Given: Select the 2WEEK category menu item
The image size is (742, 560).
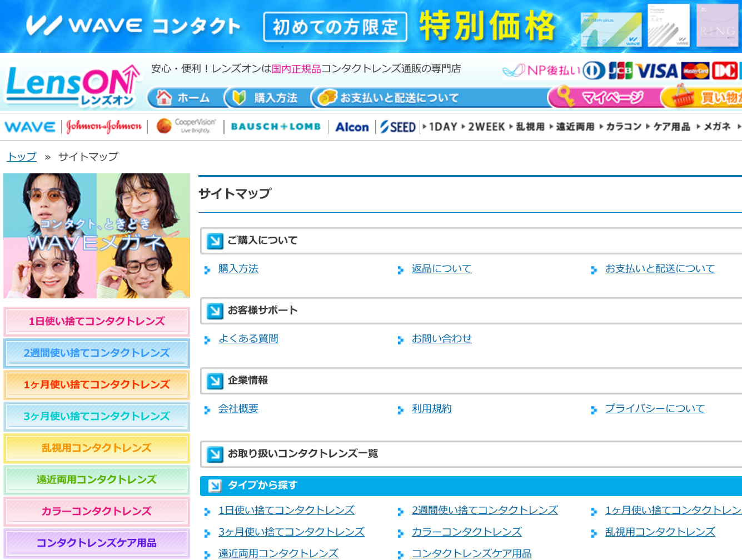Looking at the screenshot, I should pyautogui.click(x=486, y=127).
